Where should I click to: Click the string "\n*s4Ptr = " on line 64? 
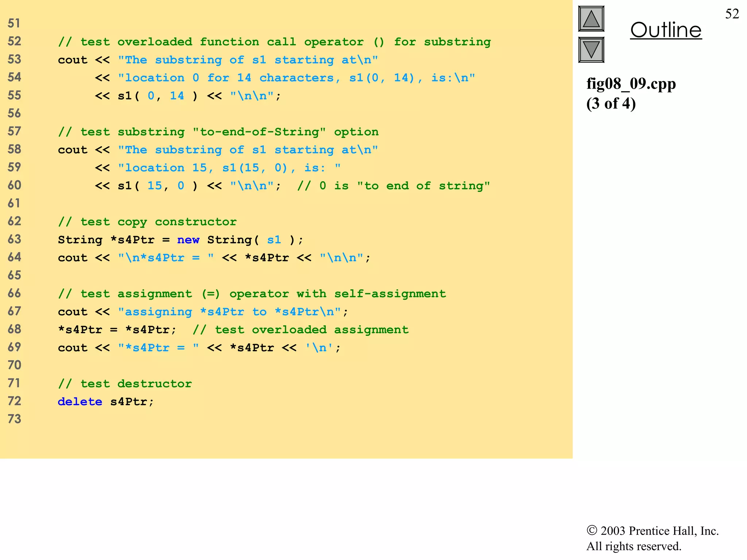166,258
